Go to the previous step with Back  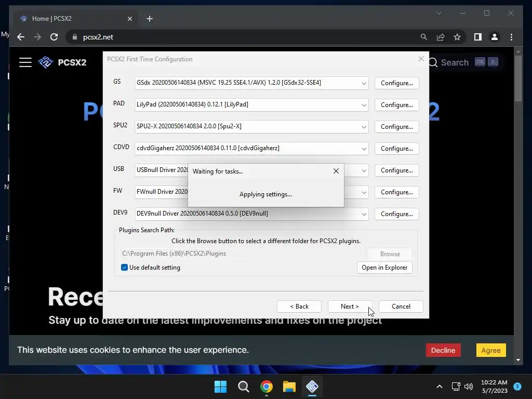(299, 307)
